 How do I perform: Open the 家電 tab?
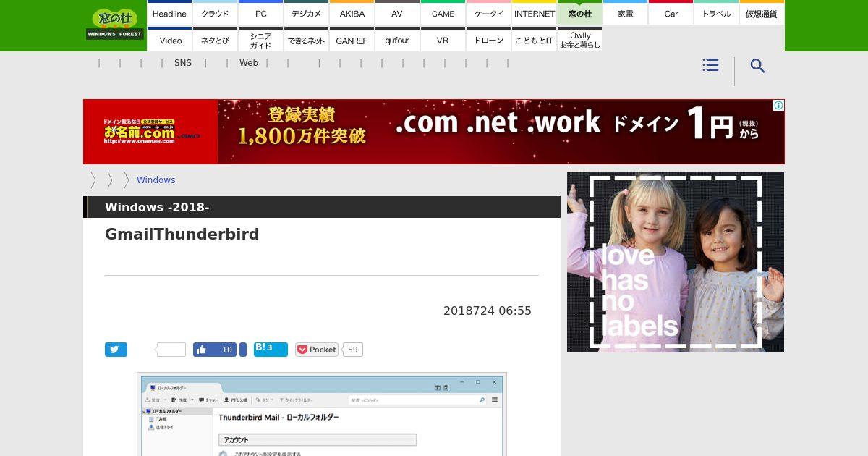625,13
